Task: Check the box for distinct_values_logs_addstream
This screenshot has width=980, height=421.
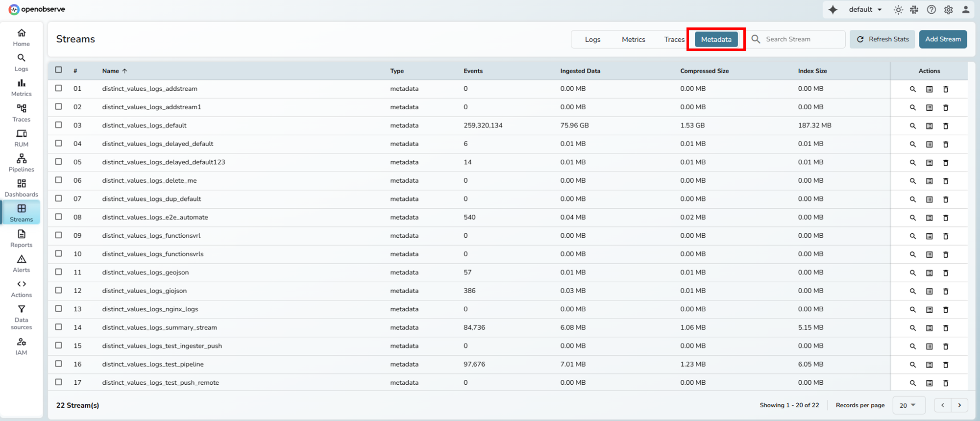Action: click(x=59, y=88)
